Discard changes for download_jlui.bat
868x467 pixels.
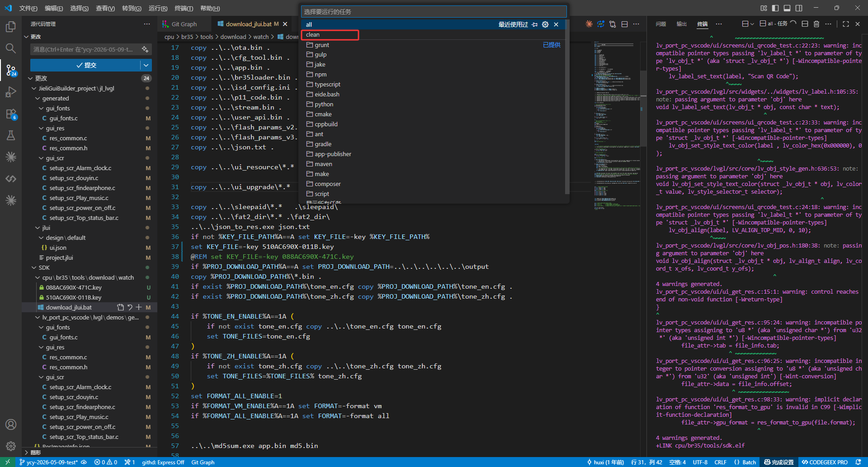(x=130, y=307)
